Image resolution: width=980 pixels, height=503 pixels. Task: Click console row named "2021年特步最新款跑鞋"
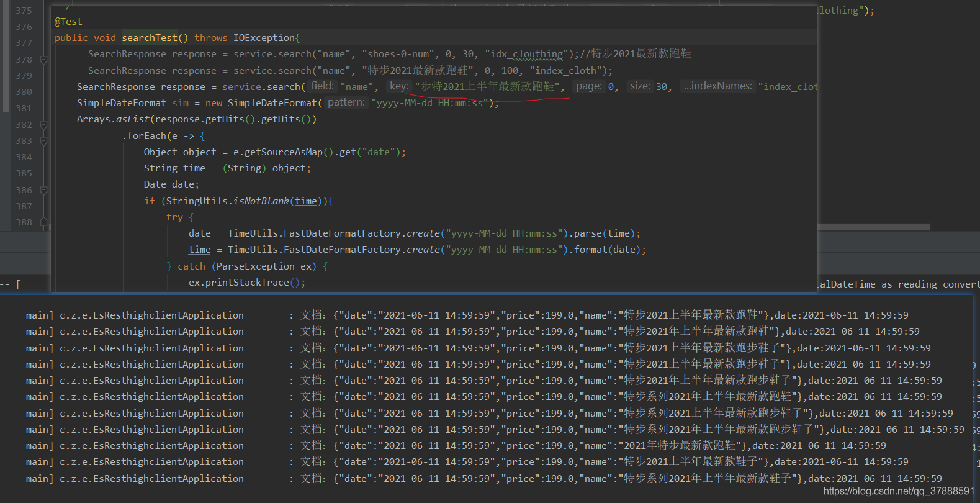coord(456,446)
